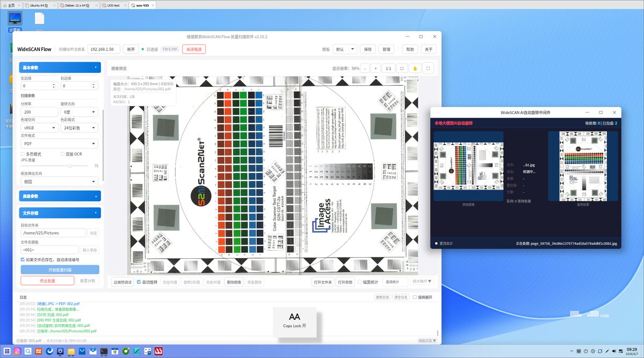Viewport: 644px width, 358px height.
Task: Toggle 自动旋转 checkbox below preview
Action: point(139,282)
